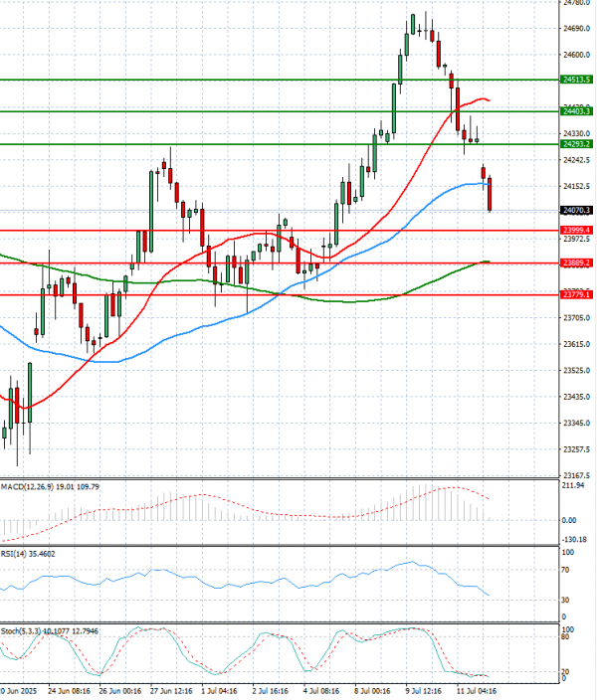Image resolution: width=597 pixels, height=700 pixels.
Task: Click the 24 Jun 08:16 time label
Action: [x=69, y=691]
